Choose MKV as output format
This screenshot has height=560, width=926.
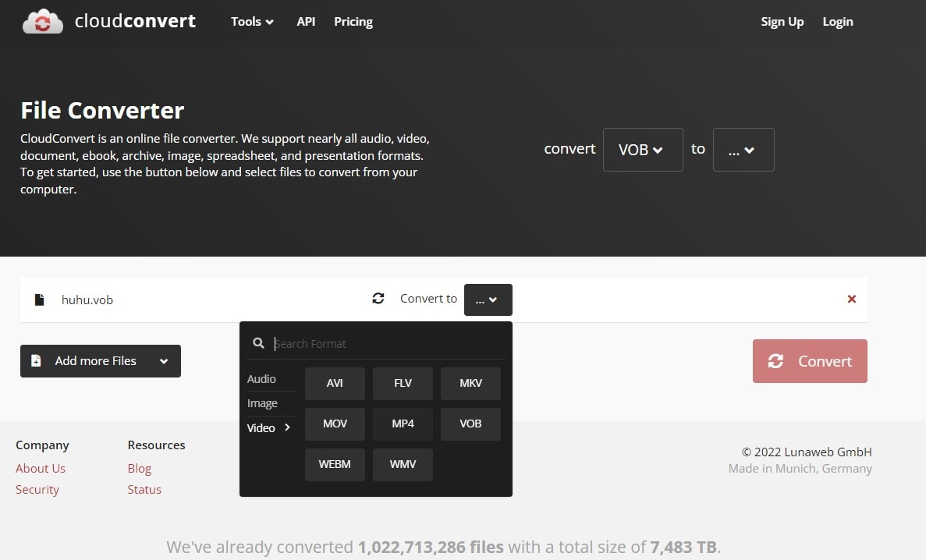470,384
